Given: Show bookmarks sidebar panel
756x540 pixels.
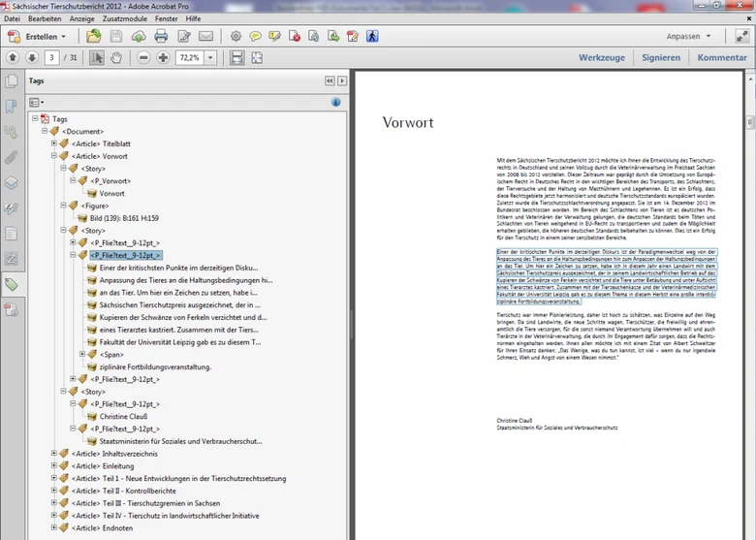Looking at the screenshot, I should (x=11, y=106).
